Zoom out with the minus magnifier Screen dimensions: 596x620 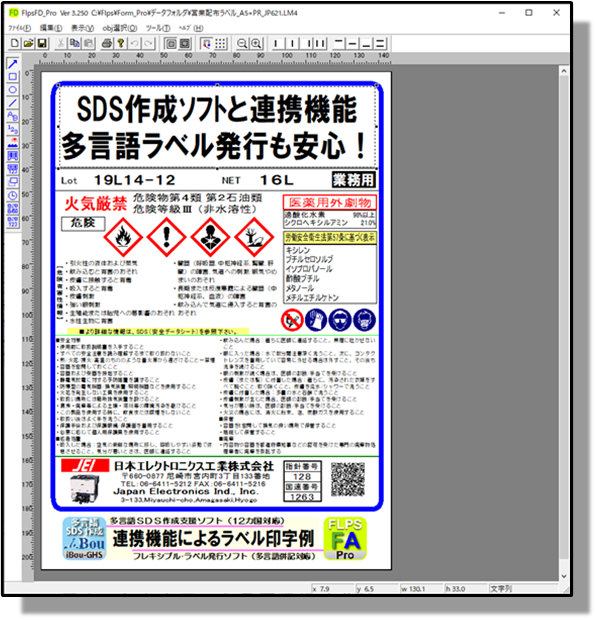242,43
